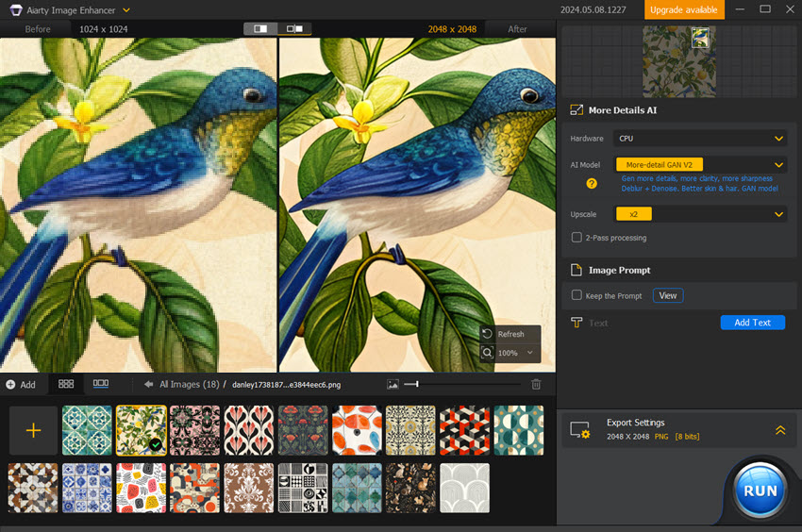Select the red black cube pattern thumbnail

[x=464, y=430]
